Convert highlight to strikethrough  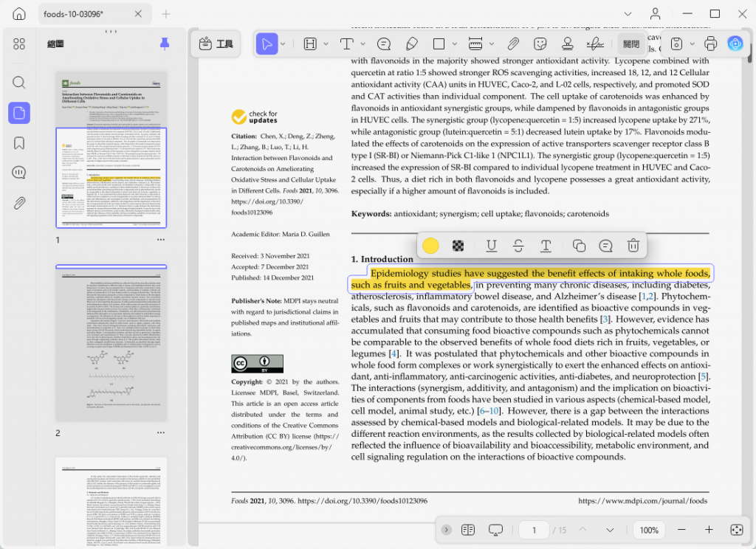tap(518, 246)
